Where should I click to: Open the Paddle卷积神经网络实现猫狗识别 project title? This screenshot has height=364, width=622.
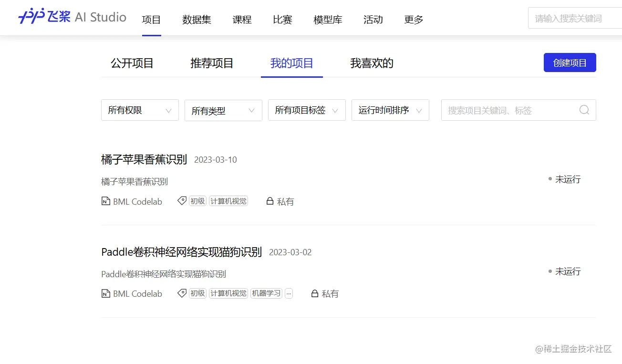tap(182, 252)
